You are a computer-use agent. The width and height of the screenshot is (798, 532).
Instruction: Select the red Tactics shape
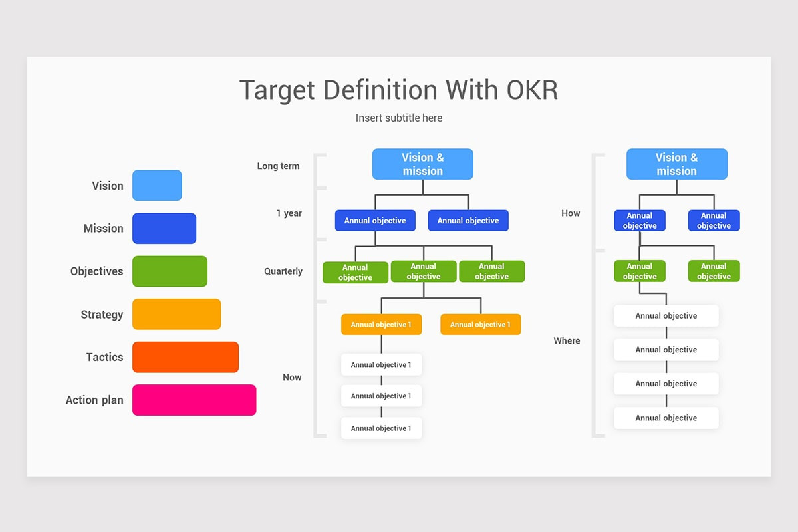click(186, 357)
